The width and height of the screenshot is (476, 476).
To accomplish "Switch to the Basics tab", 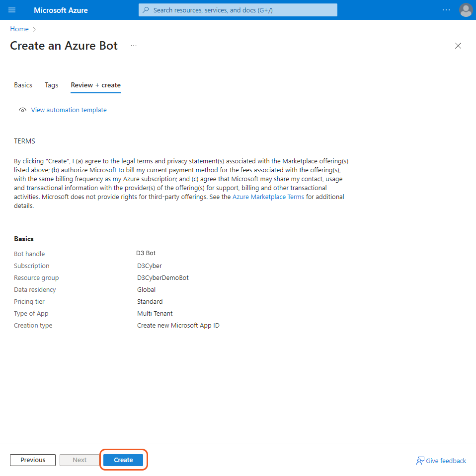I will coord(23,85).
